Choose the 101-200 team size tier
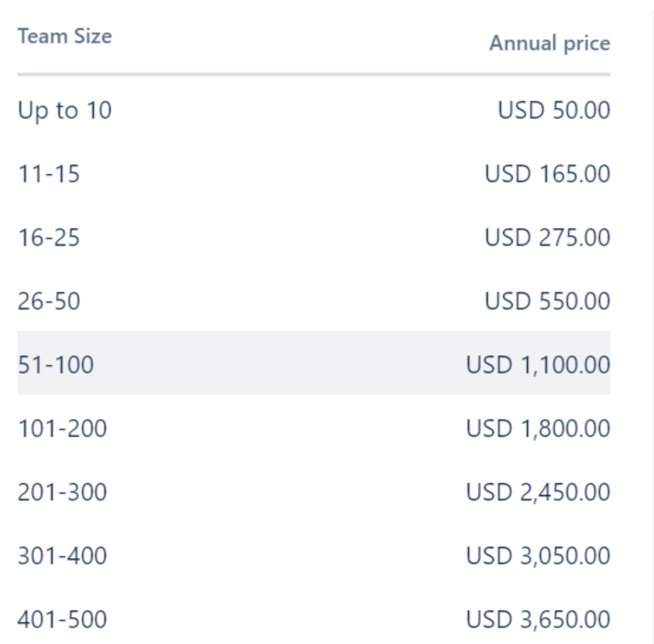The height and width of the screenshot is (644, 654). (x=62, y=428)
